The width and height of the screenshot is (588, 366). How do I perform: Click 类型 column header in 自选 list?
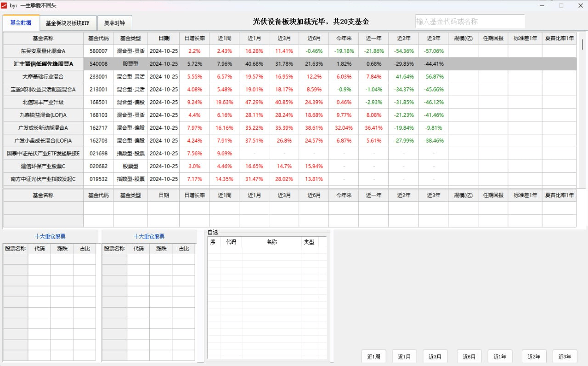309,242
